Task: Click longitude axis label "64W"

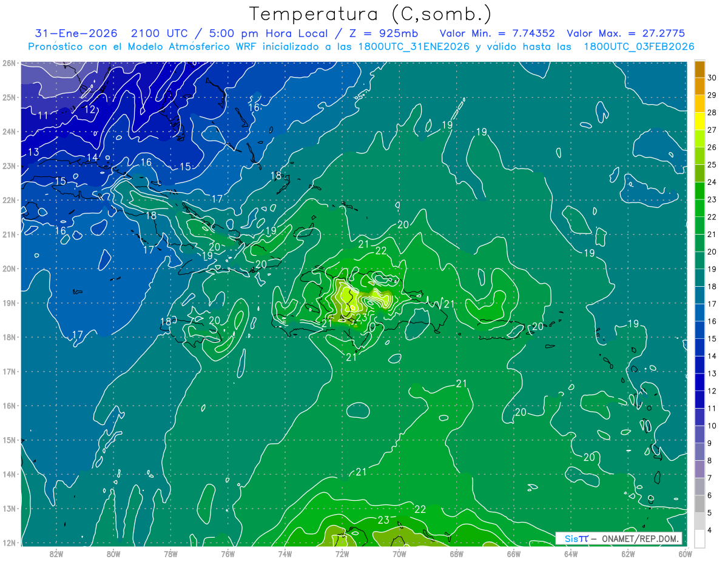Action: tap(571, 554)
